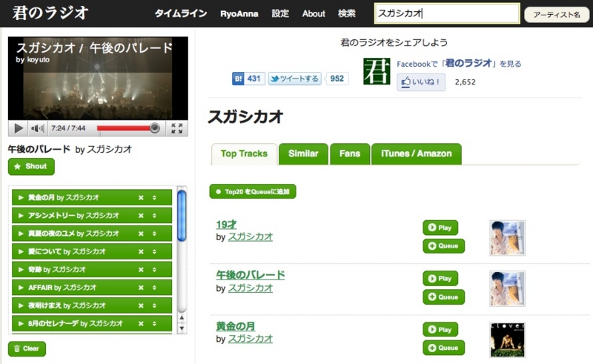Open the 黄金の月 track link
The width and height of the screenshot is (593, 364).
(235, 326)
